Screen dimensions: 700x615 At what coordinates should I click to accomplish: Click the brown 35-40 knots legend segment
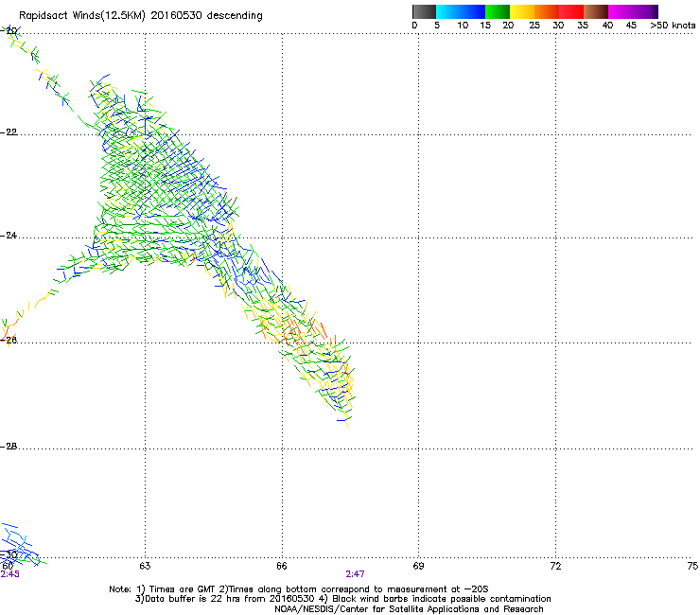(596, 11)
